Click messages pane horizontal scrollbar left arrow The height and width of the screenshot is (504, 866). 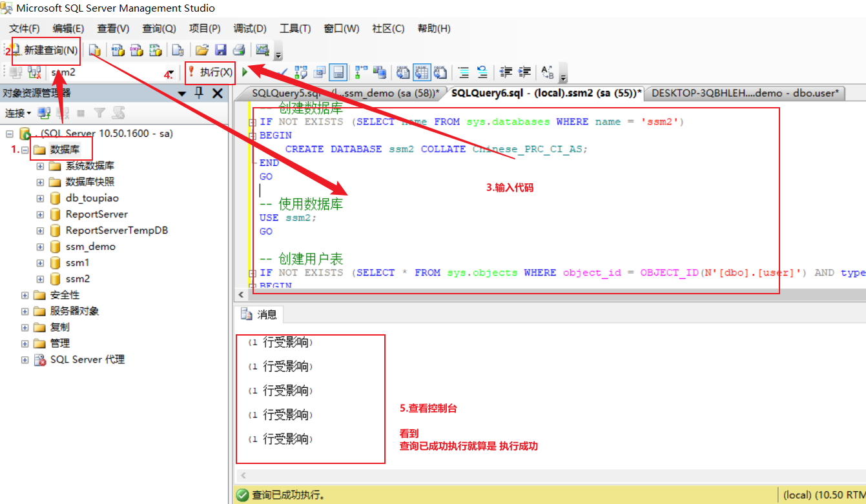coord(242,476)
